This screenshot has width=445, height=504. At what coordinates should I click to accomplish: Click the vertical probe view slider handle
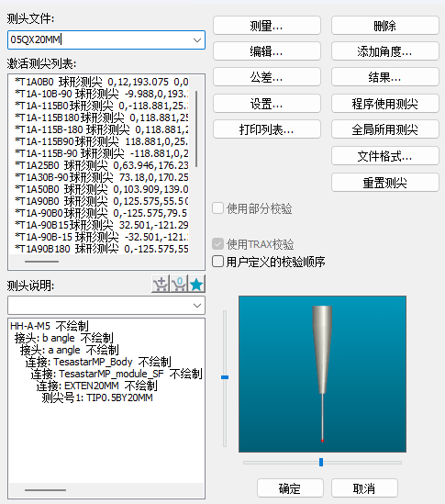[225, 377]
